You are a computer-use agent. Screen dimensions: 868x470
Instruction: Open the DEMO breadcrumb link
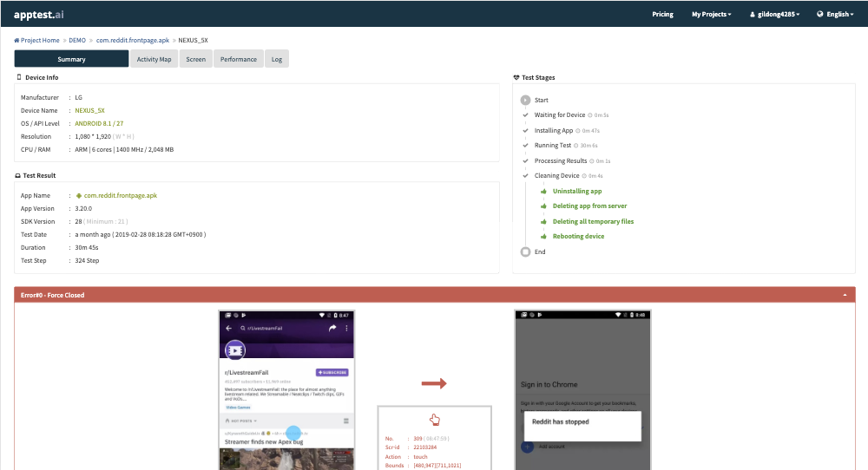point(77,41)
